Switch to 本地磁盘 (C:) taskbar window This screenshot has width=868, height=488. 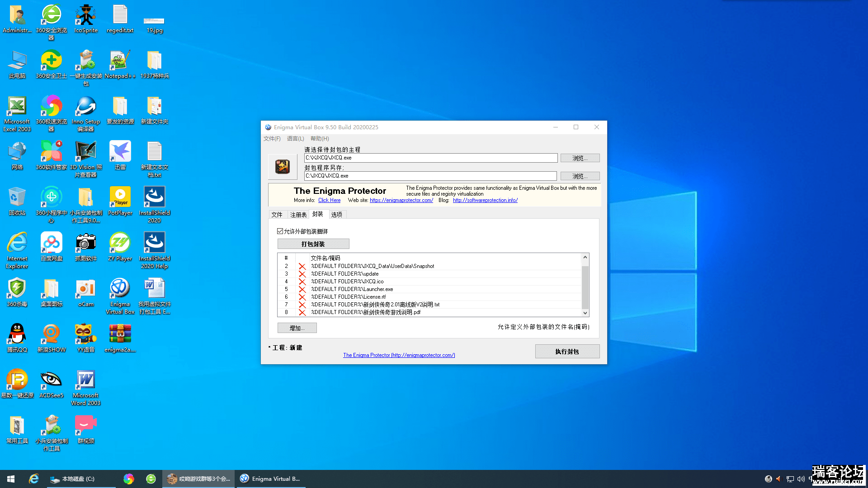click(x=81, y=479)
